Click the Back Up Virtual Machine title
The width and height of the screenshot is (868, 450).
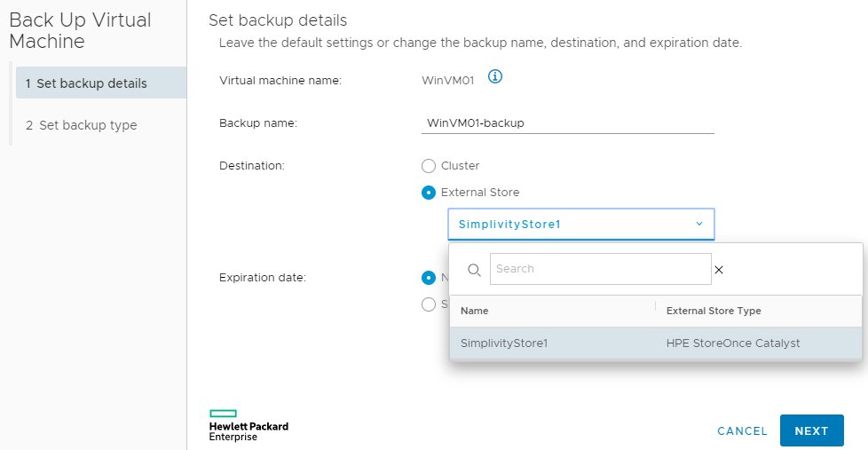[80, 30]
